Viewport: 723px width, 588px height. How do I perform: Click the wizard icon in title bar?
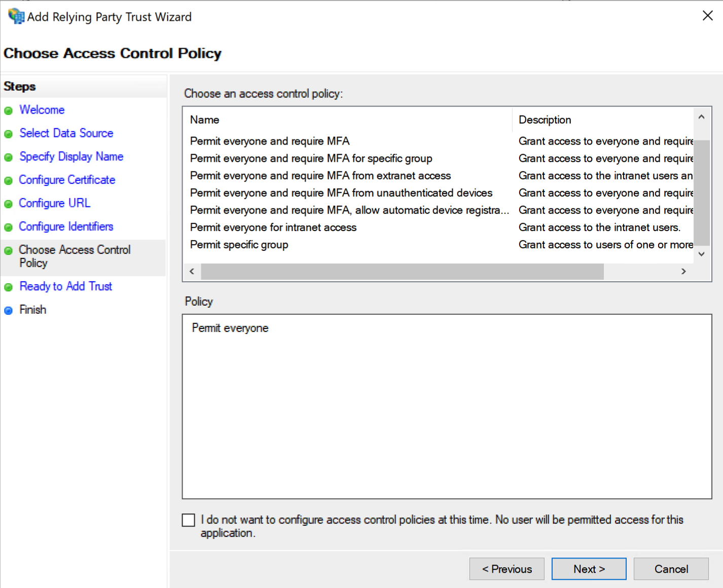pos(16,16)
